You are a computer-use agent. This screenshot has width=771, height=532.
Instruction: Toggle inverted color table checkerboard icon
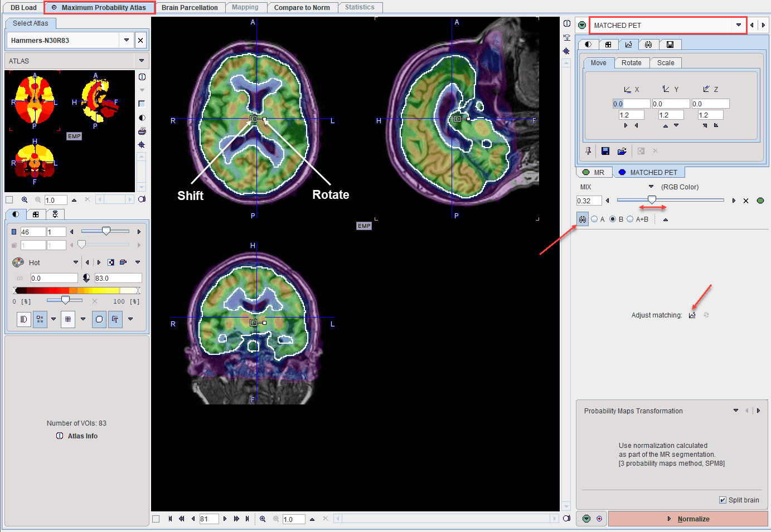click(x=111, y=262)
